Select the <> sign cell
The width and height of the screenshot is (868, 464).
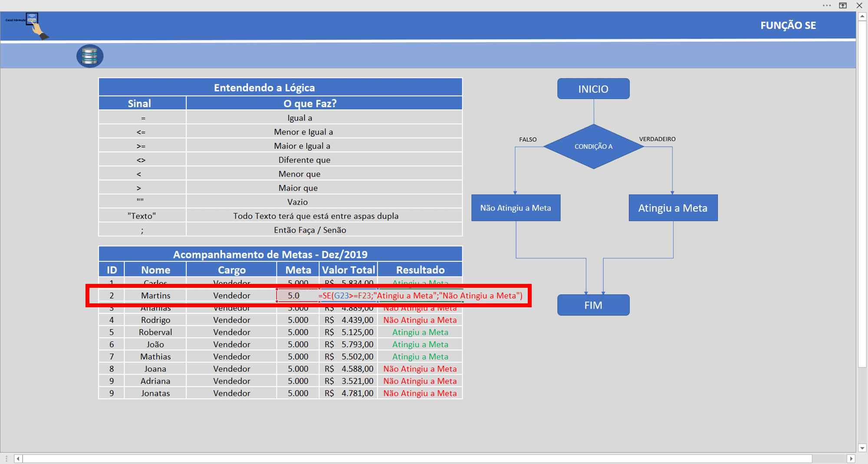(142, 160)
